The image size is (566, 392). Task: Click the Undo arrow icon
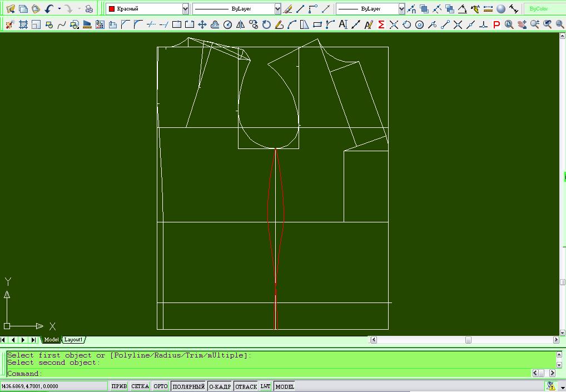(49, 9)
